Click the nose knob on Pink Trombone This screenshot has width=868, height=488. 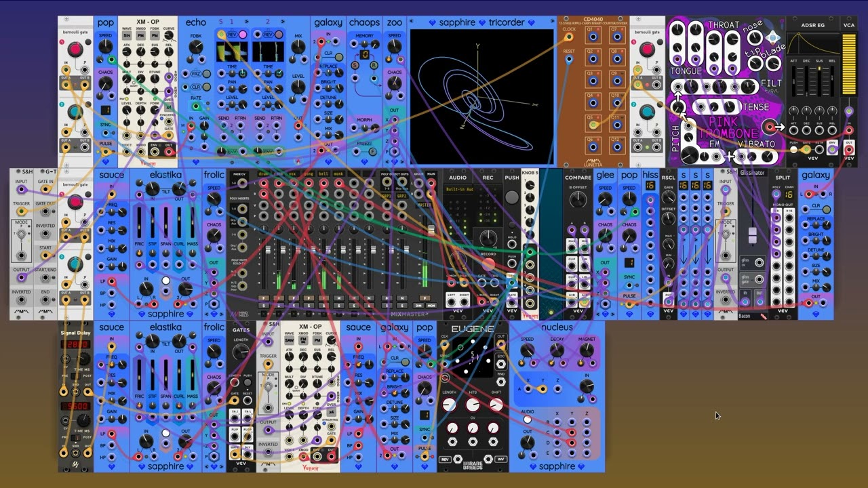tap(754, 37)
